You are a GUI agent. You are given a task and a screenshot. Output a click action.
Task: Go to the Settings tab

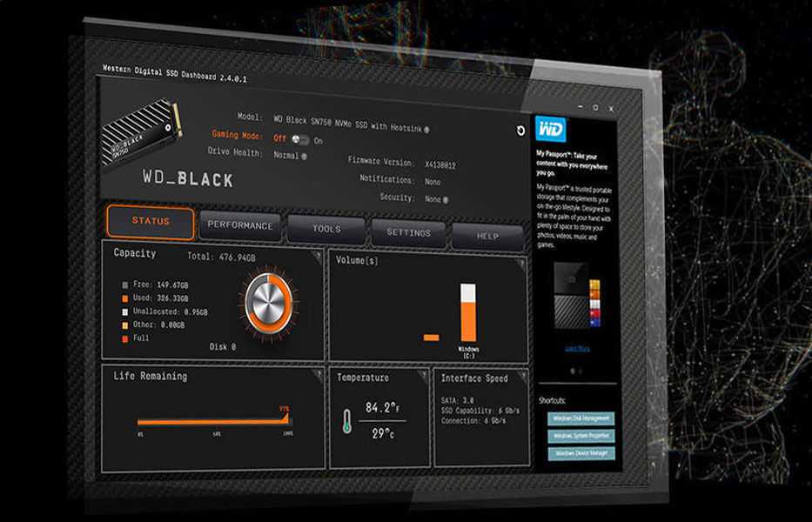[x=408, y=233]
